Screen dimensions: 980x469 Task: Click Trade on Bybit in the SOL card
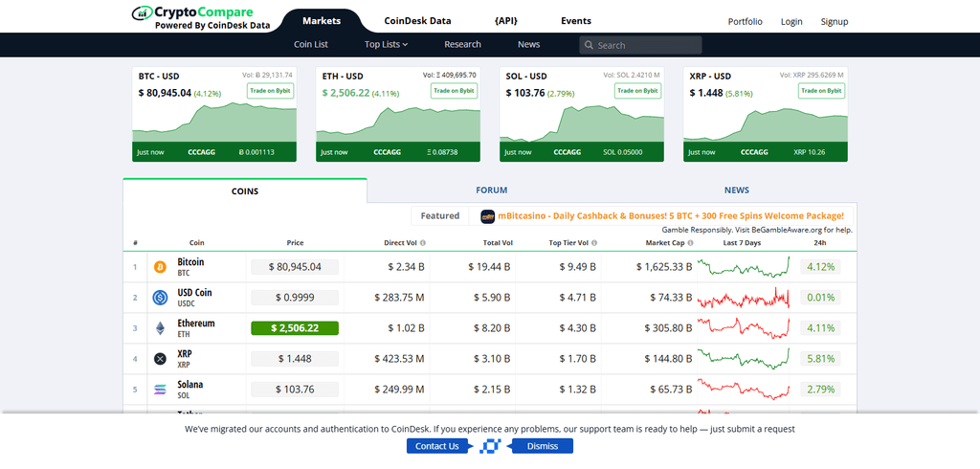(637, 91)
